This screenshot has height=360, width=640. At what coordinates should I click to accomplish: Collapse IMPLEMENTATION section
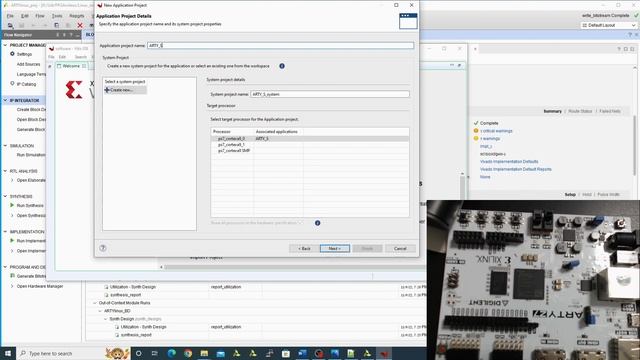pyautogui.click(x=5, y=231)
